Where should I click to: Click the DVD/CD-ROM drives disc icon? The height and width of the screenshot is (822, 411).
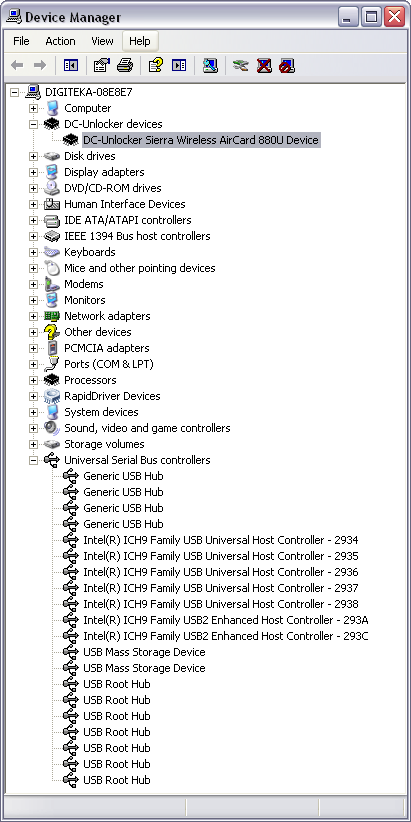[51, 188]
